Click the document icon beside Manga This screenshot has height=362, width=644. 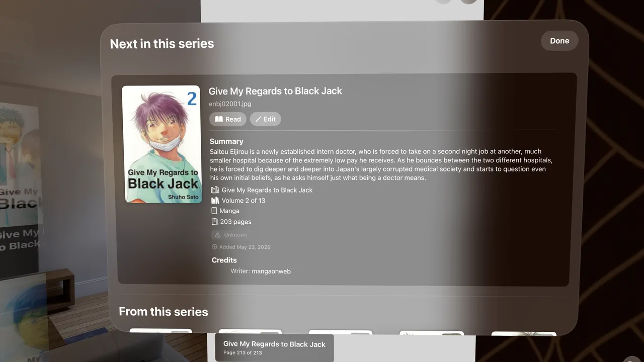coord(214,211)
